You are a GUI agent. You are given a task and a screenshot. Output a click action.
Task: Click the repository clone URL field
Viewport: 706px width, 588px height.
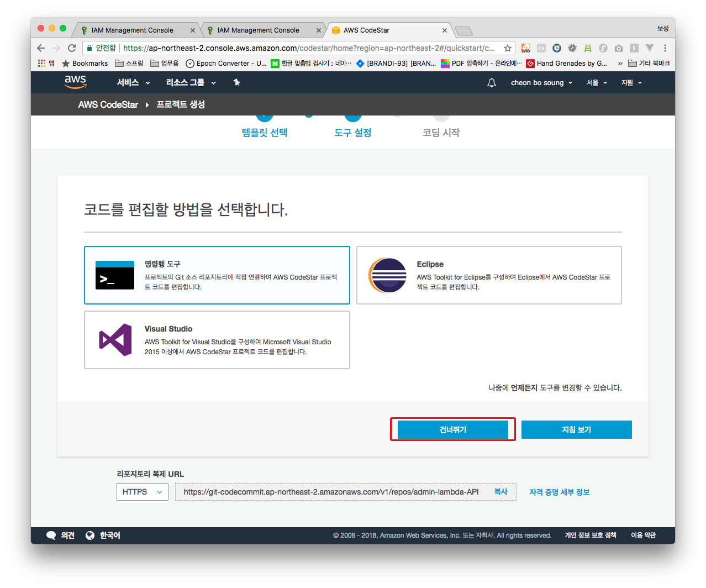(x=331, y=492)
